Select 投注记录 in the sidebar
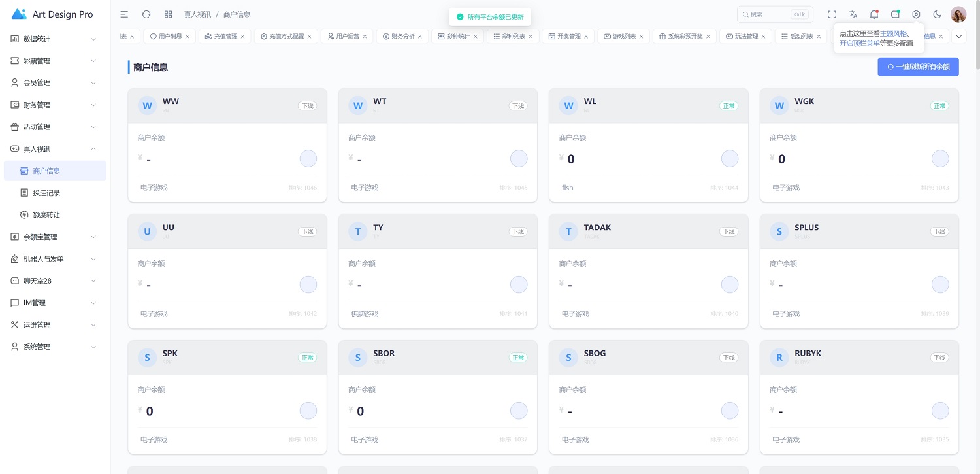The image size is (980, 474). 46,193
